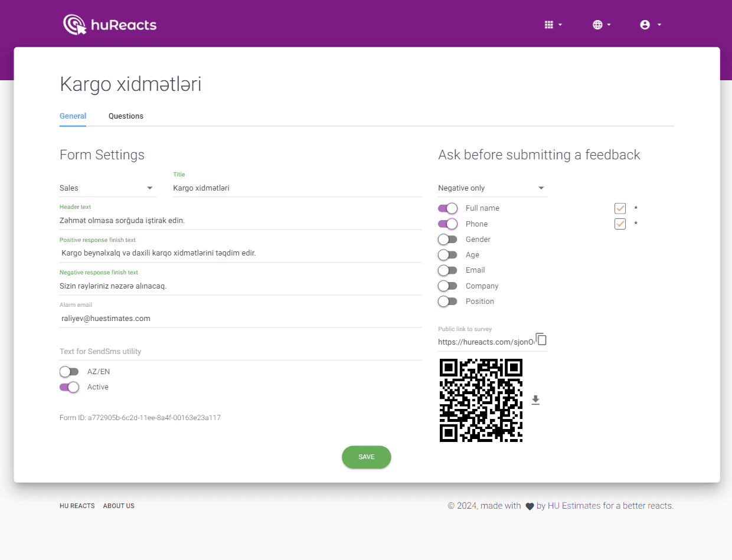Uncheck the Phone required checkbox
Viewport: 732px width, 560px height.
(x=620, y=224)
